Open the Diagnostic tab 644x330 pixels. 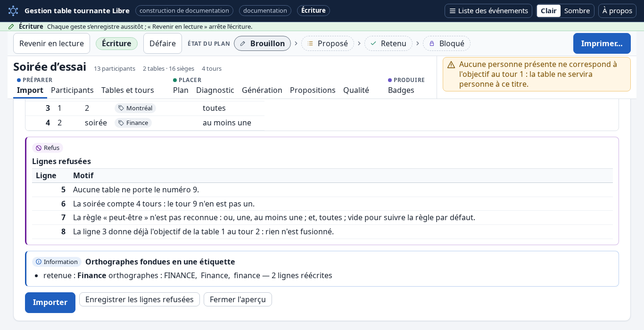(x=215, y=90)
